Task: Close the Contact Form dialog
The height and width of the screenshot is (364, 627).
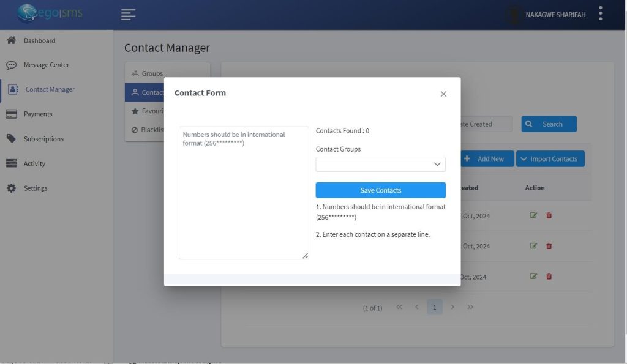Action: [x=443, y=94]
